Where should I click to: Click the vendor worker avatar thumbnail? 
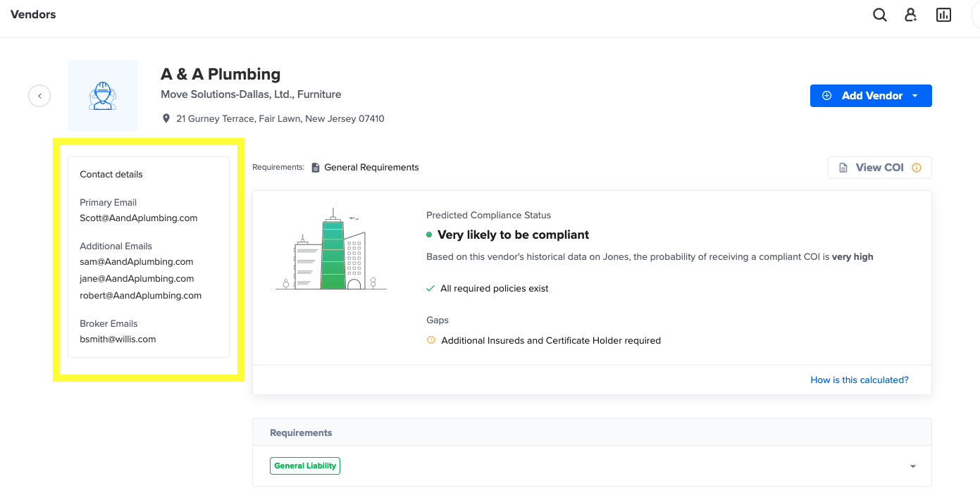[103, 96]
